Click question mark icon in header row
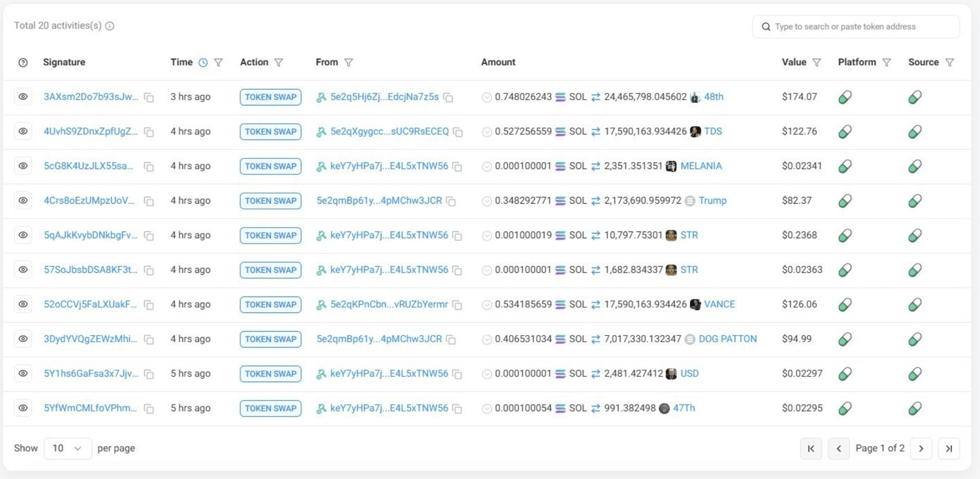 pyautogui.click(x=23, y=62)
